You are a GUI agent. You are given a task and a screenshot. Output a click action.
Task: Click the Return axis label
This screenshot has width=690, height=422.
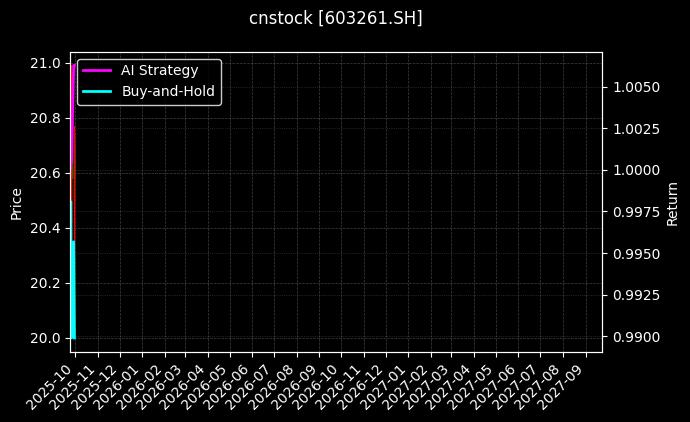(x=672, y=203)
